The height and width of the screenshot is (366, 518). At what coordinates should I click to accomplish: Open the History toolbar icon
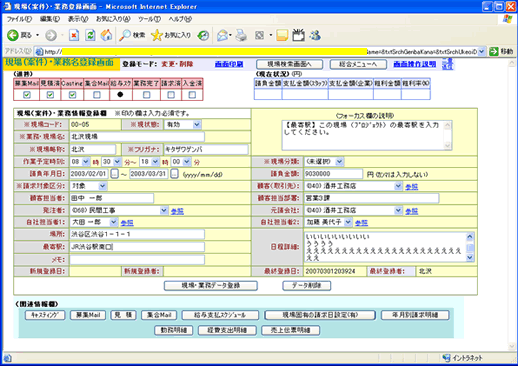(203, 35)
